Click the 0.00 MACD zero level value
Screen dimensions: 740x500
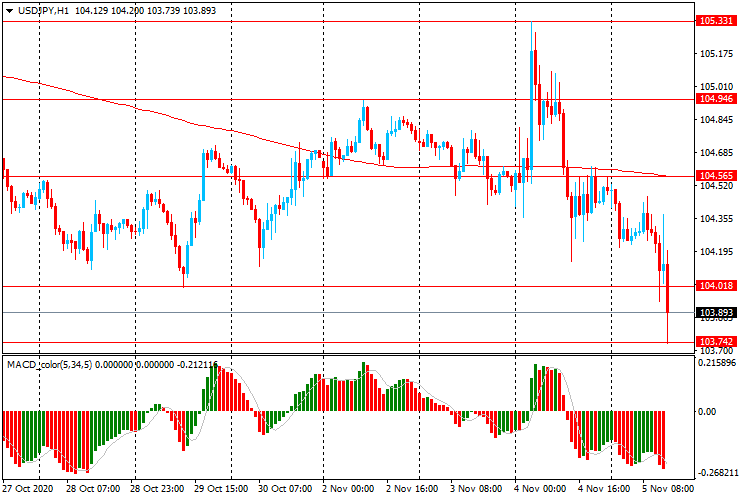click(707, 411)
